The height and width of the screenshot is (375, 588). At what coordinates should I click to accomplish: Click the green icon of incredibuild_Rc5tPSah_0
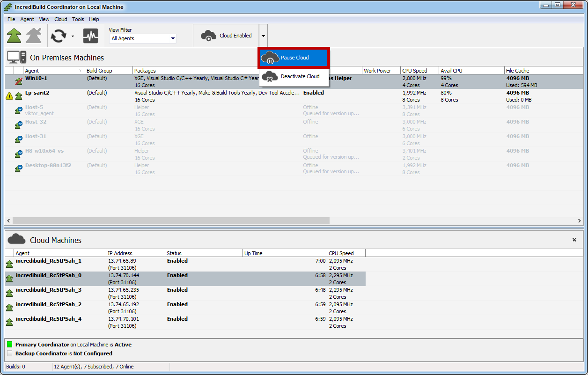click(x=9, y=279)
